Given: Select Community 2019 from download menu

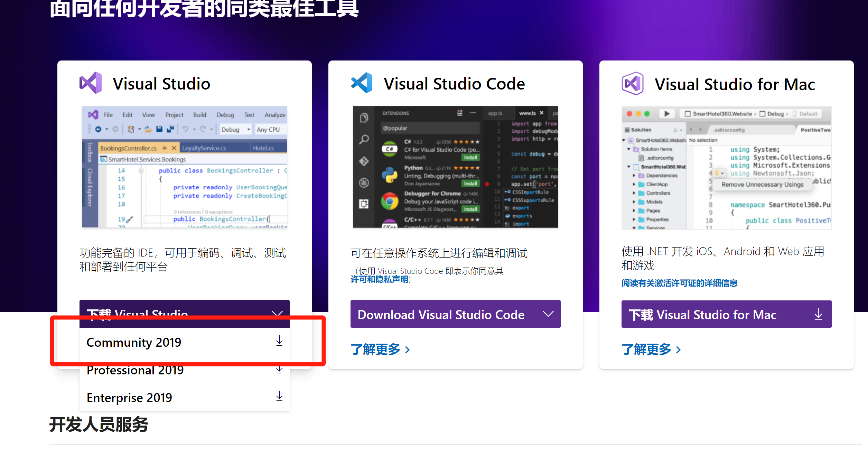Looking at the screenshot, I should point(134,342).
